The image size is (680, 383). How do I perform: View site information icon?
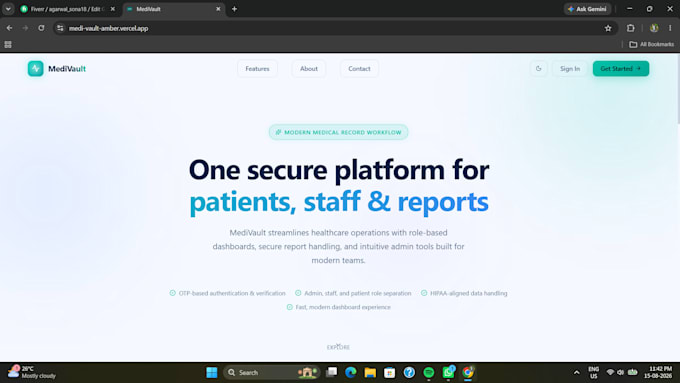point(60,28)
